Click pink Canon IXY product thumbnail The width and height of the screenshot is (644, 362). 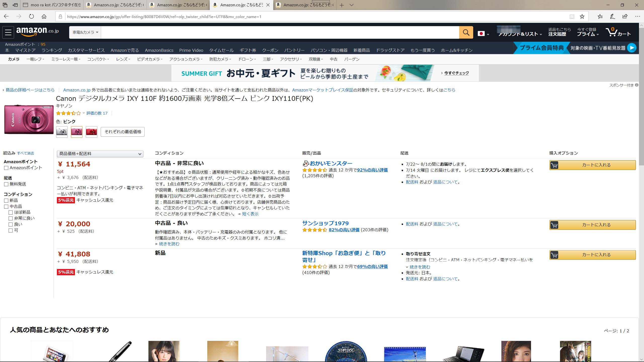29,119
